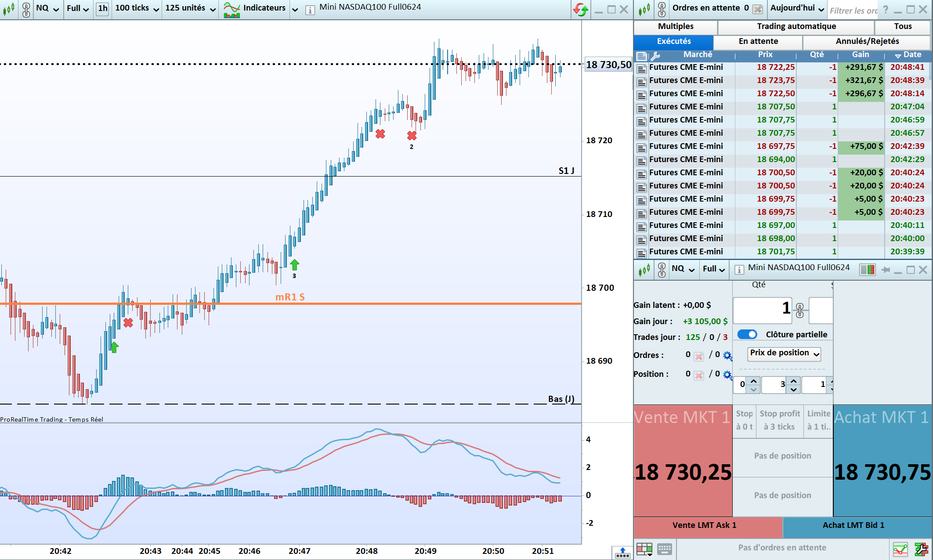Image resolution: width=933 pixels, height=560 pixels.
Task: Open the 100 ticks dropdown
Action: (137, 8)
